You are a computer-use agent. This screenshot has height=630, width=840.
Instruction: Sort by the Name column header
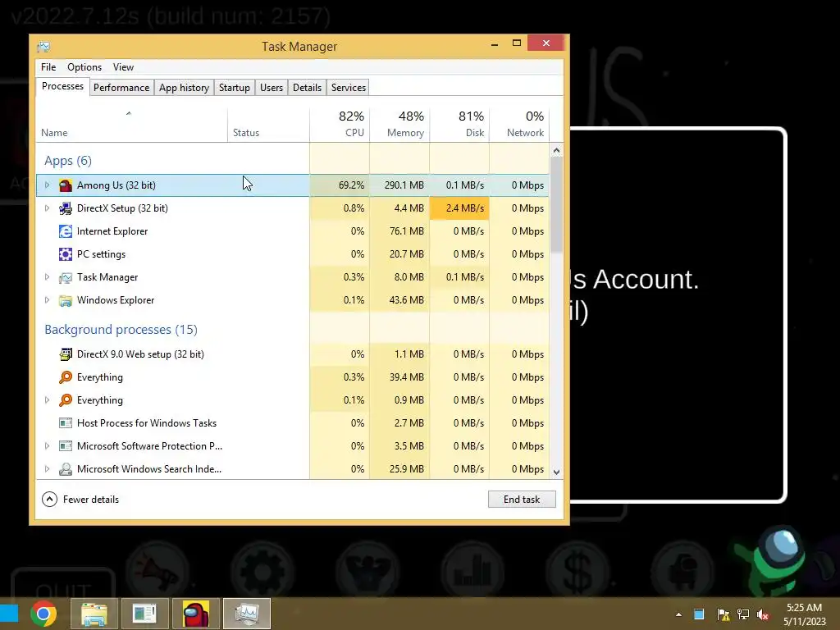tap(132, 125)
